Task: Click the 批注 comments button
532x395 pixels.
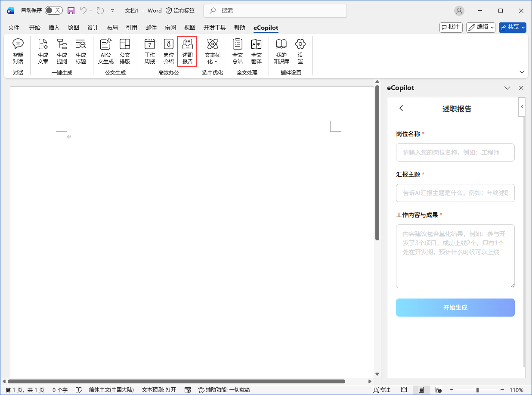Action: coord(451,27)
